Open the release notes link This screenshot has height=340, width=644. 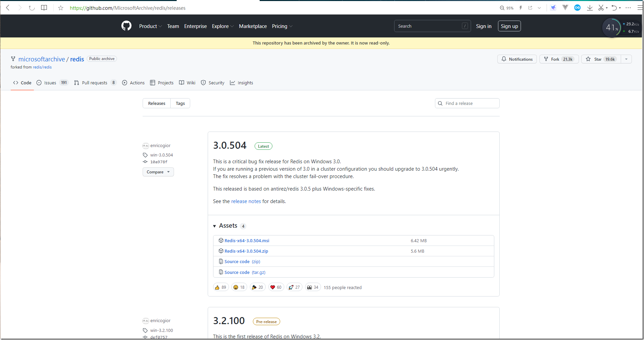(246, 201)
